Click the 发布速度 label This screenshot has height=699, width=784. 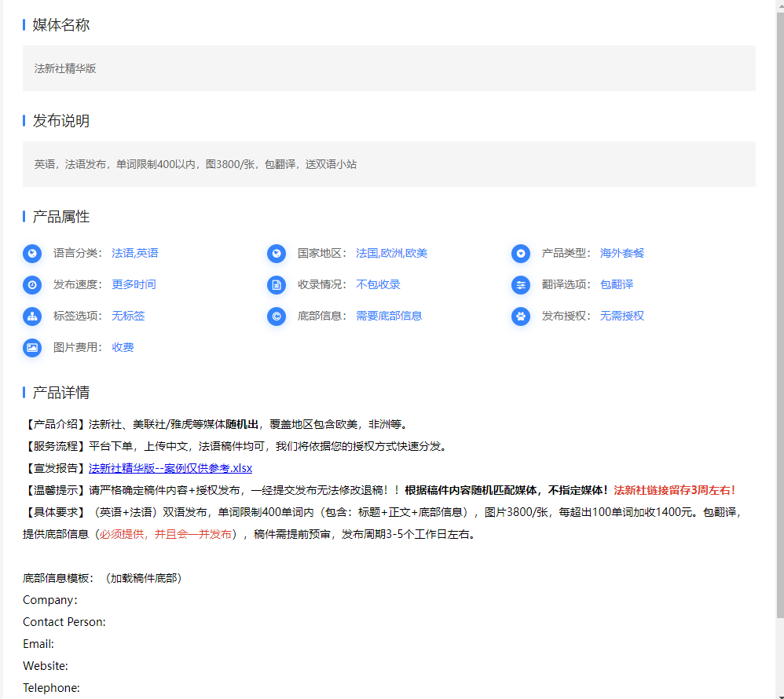(x=78, y=284)
